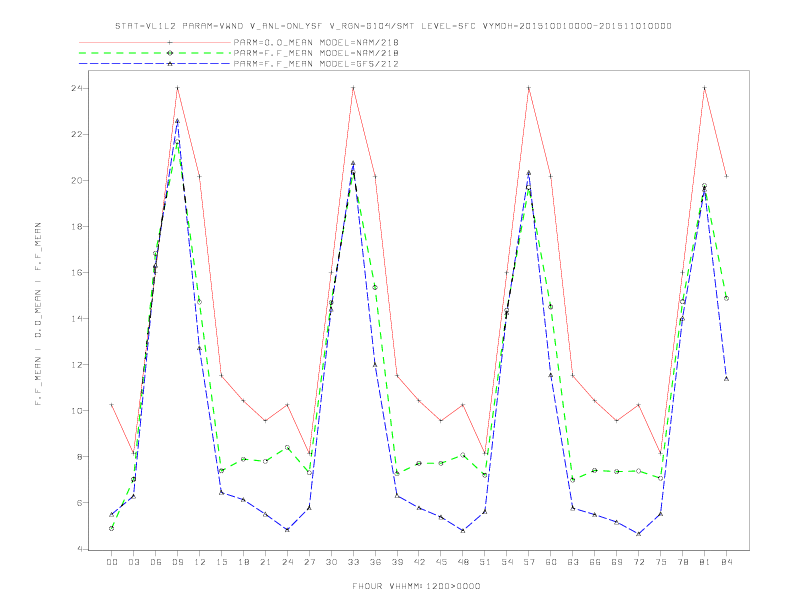Click x-axis tick label 27
The width and height of the screenshot is (792, 612).
tap(309, 562)
